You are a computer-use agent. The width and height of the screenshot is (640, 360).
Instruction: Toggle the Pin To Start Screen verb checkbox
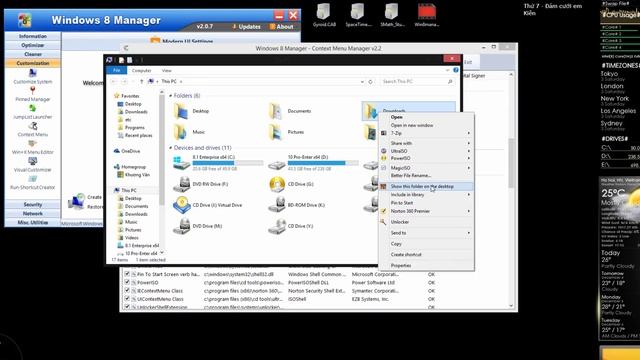point(127,274)
